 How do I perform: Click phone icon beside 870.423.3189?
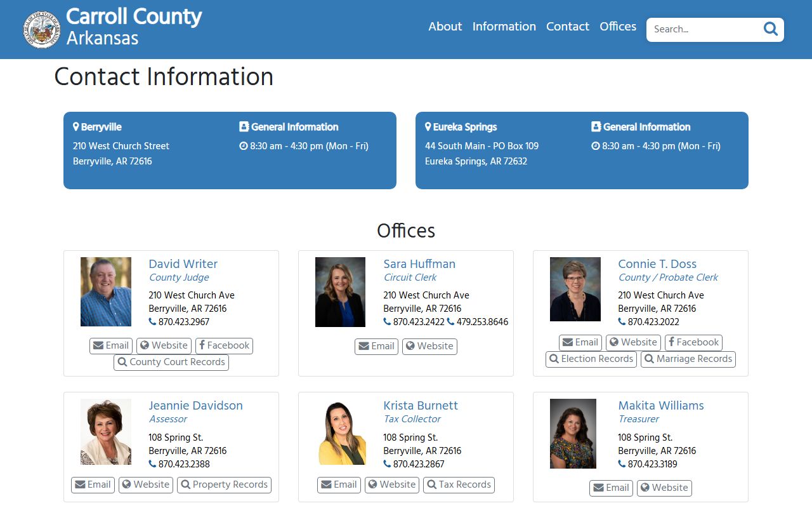pyautogui.click(x=622, y=464)
